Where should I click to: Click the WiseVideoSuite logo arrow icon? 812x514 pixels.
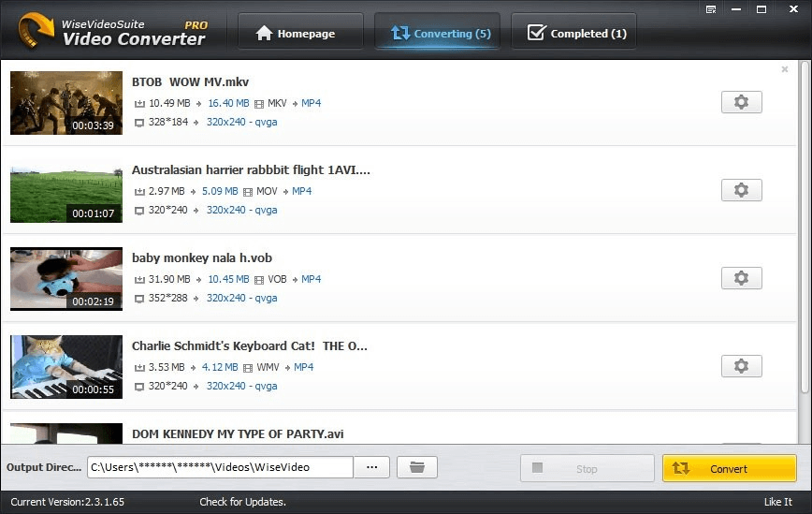click(x=36, y=31)
